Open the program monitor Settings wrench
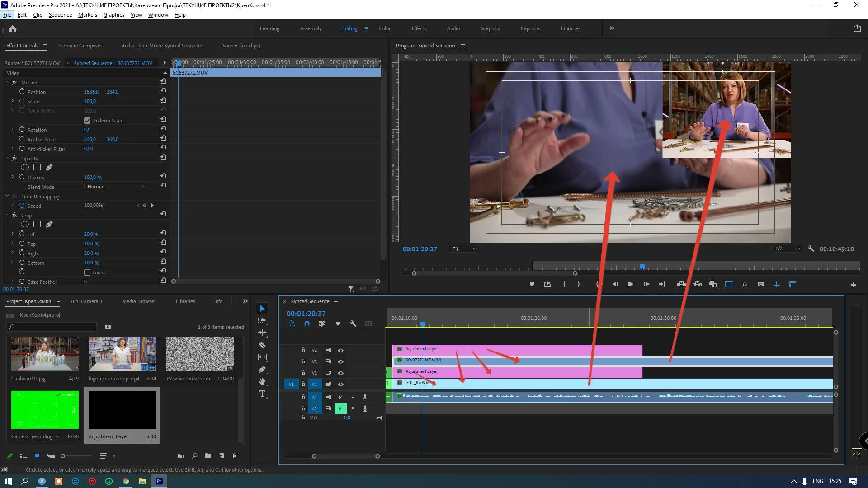The height and width of the screenshot is (488, 868). coord(811,249)
